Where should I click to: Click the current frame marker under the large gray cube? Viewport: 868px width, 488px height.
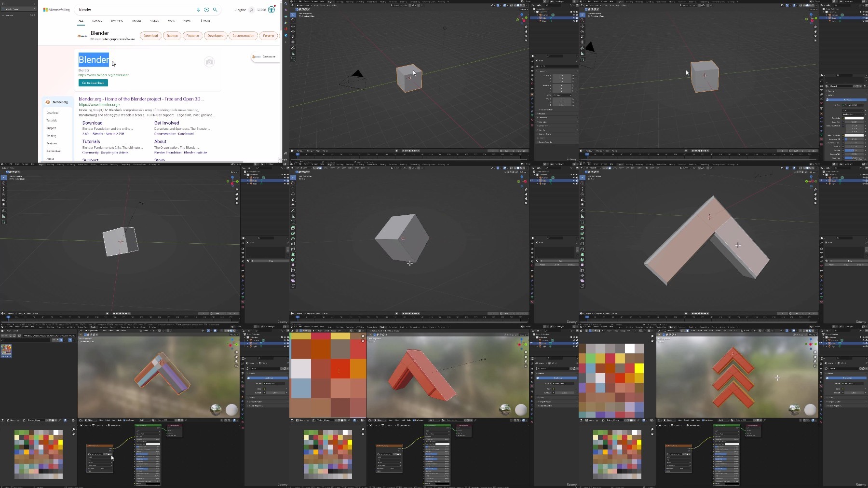tap(298, 317)
